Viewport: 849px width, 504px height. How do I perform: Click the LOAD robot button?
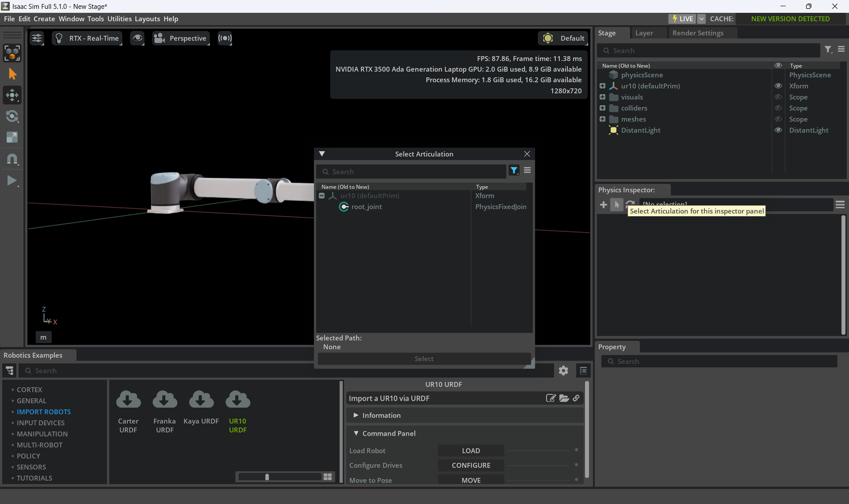coord(471,451)
